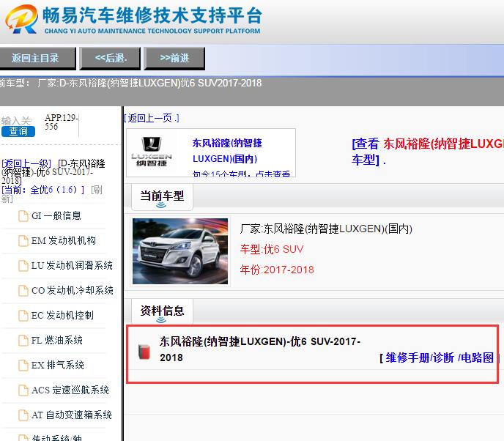The width and height of the screenshot is (504, 441).
Task: Click the 返回主目录 button
Action: (37, 58)
